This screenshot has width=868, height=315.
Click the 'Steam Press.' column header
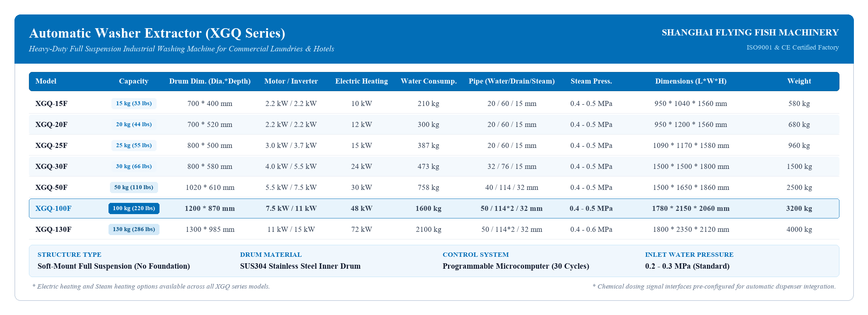click(x=591, y=81)
